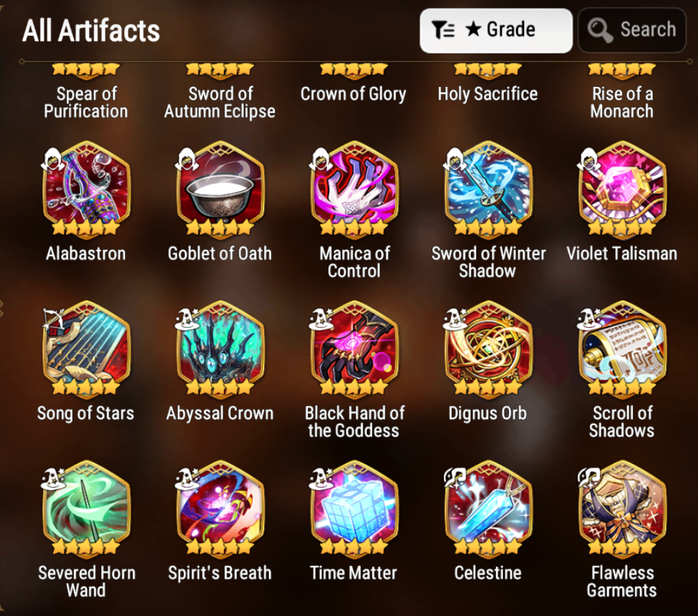Open the Alabastron artifact icon

[86, 188]
